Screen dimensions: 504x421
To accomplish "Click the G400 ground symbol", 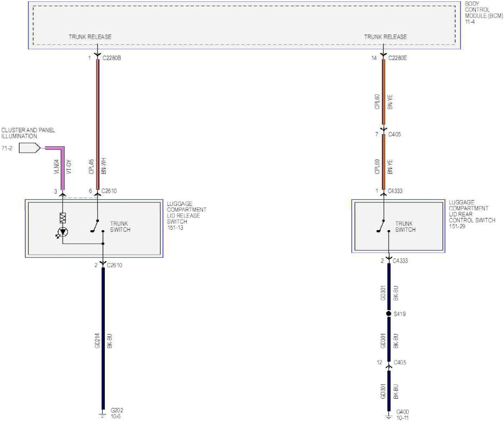I will (x=389, y=415).
